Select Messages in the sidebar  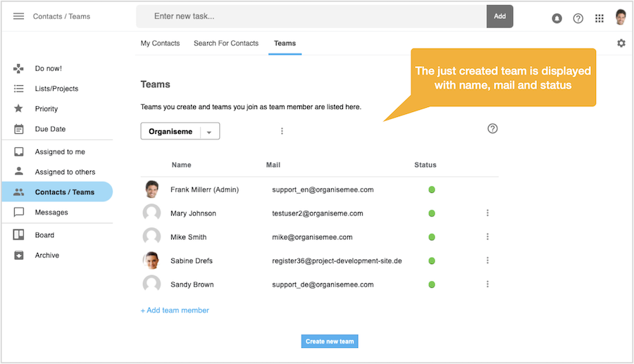tap(51, 212)
